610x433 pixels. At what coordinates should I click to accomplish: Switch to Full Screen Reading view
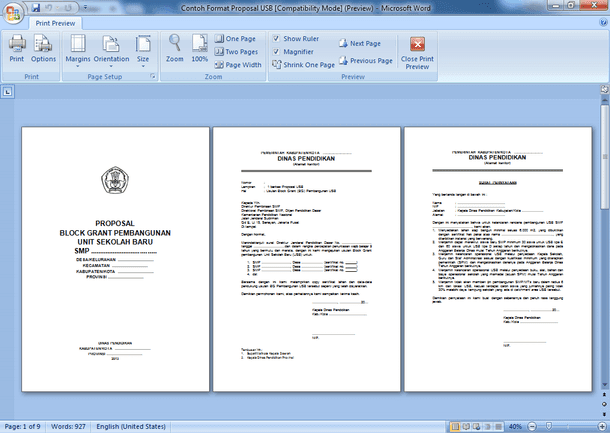(466, 427)
